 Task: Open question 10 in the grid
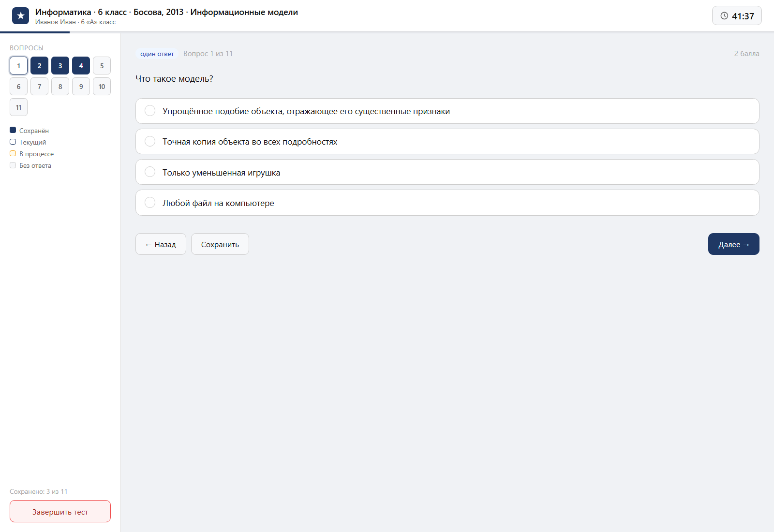point(102,87)
